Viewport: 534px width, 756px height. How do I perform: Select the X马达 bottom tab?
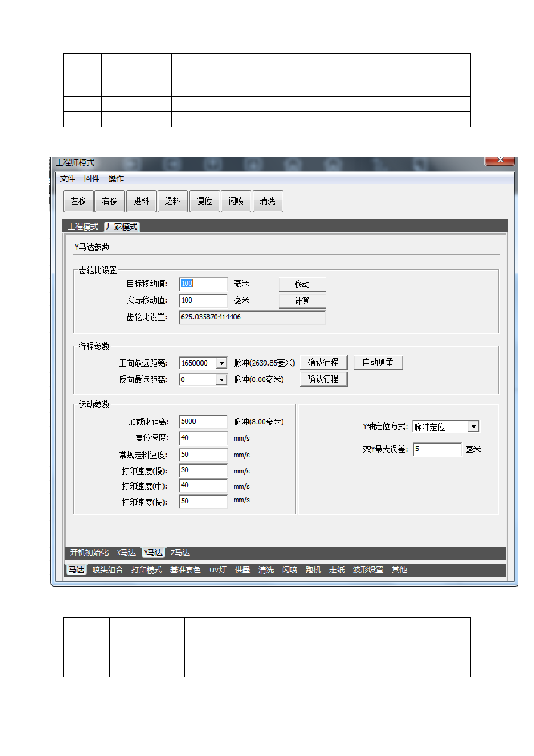(126, 553)
